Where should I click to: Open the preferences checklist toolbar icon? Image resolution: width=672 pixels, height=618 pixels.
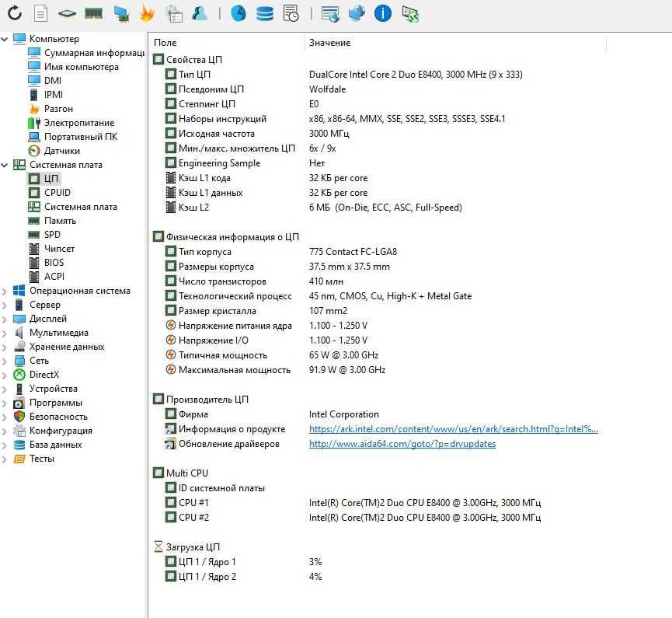(174, 14)
